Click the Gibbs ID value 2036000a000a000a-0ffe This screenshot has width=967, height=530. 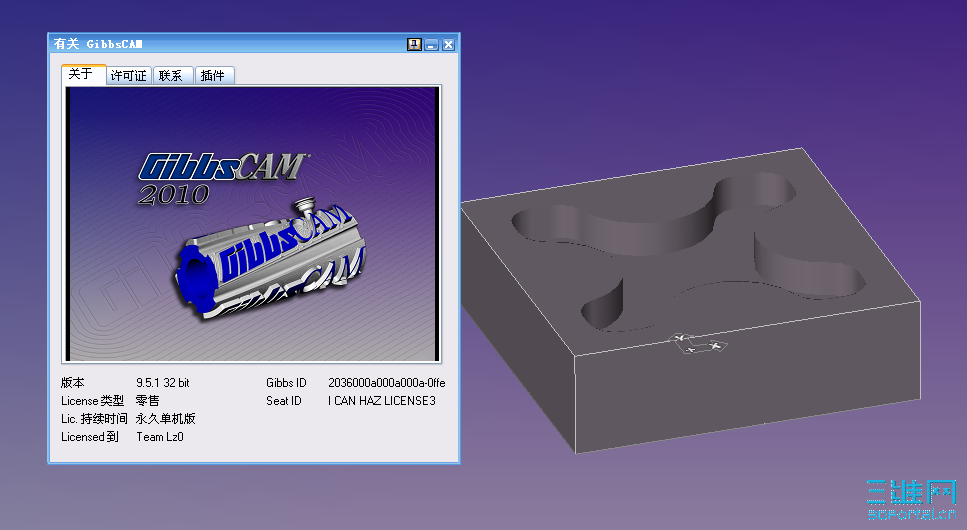[x=387, y=383]
